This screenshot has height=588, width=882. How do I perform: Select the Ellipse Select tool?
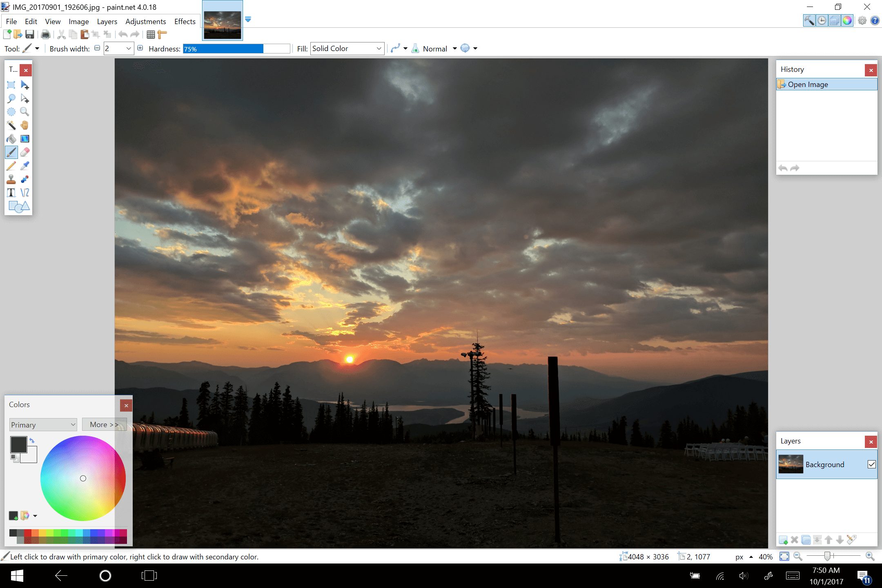(11, 112)
